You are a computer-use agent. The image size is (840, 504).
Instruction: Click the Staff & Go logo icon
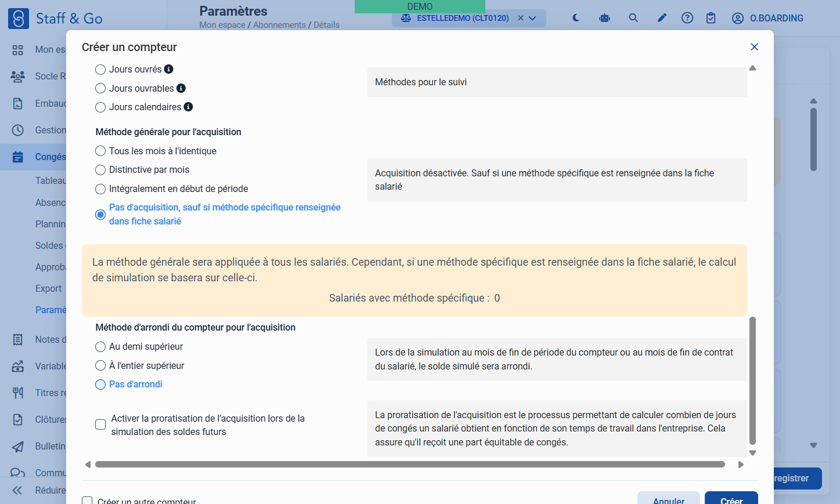tap(19, 19)
